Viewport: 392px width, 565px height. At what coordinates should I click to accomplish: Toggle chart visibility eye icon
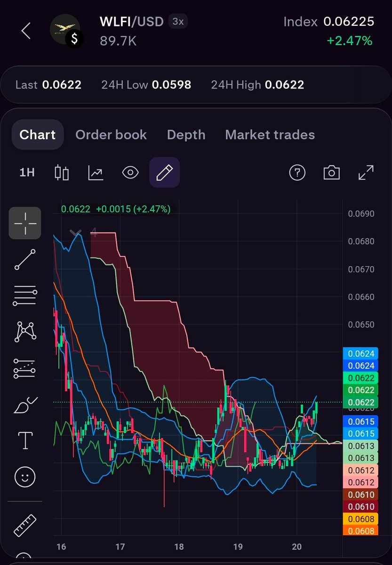[x=130, y=173]
